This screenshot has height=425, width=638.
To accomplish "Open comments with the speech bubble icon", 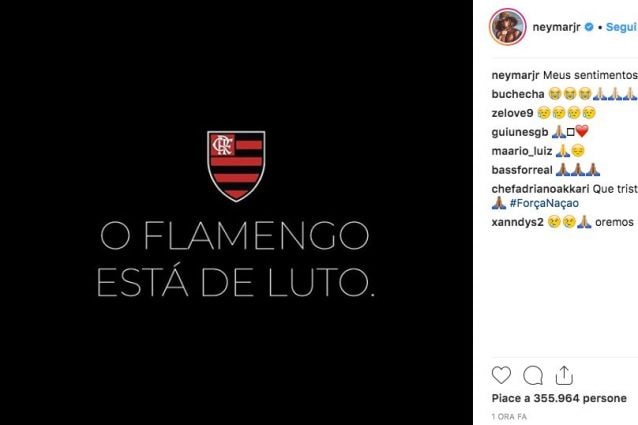I will pos(533,375).
